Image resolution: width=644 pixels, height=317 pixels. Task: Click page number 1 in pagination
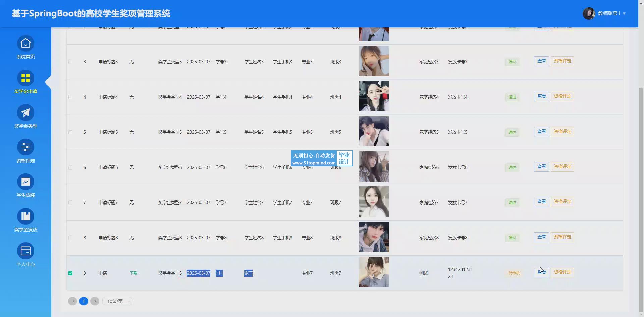coord(84,301)
